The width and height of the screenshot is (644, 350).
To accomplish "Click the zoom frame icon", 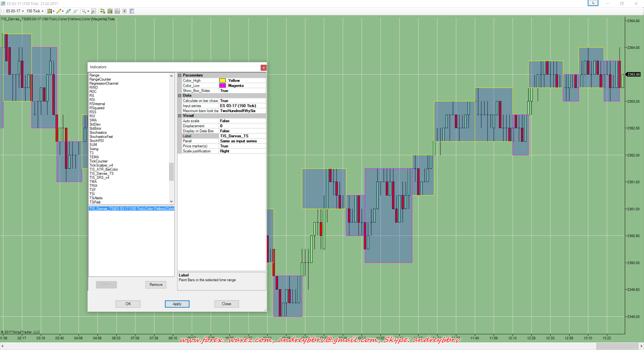I will (x=93, y=11).
